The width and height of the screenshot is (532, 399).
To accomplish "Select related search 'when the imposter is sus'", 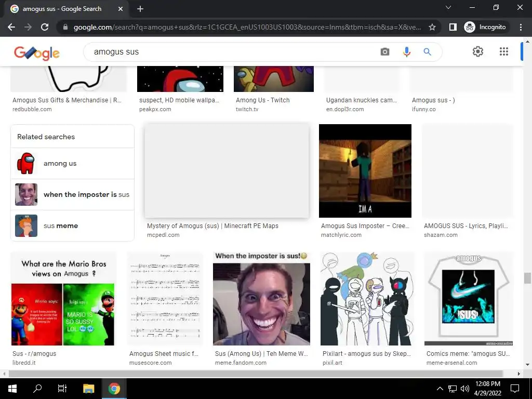I will 73,194.
